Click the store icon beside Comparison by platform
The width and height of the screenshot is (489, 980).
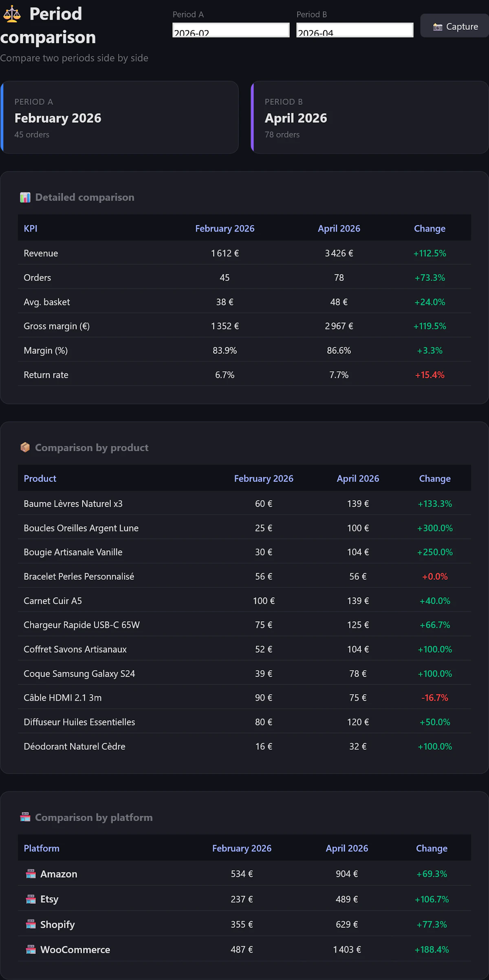[25, 817]
